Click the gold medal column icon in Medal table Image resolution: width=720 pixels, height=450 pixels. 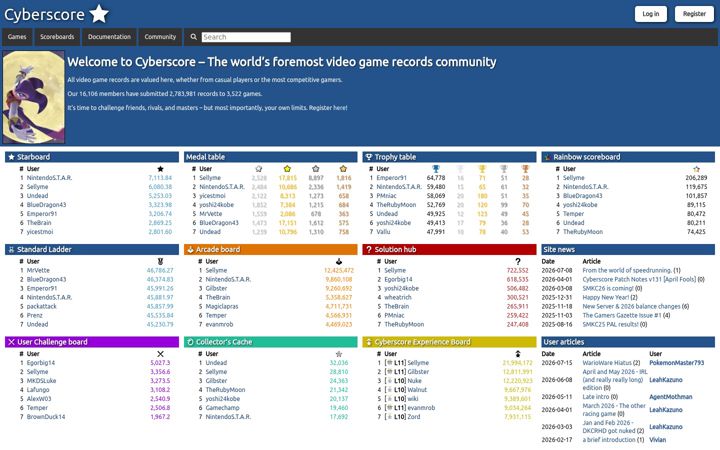pyautogui.click(x=287, y=169)
